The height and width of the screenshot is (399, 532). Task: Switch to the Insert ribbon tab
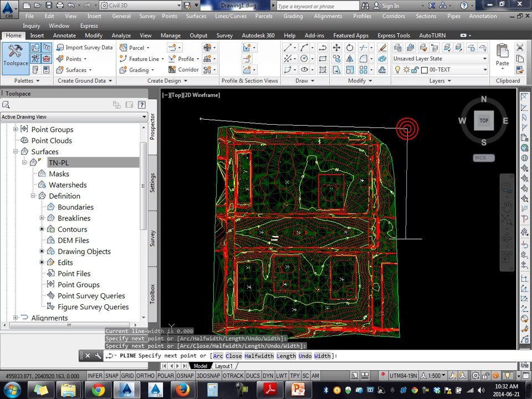coord(37,35)
